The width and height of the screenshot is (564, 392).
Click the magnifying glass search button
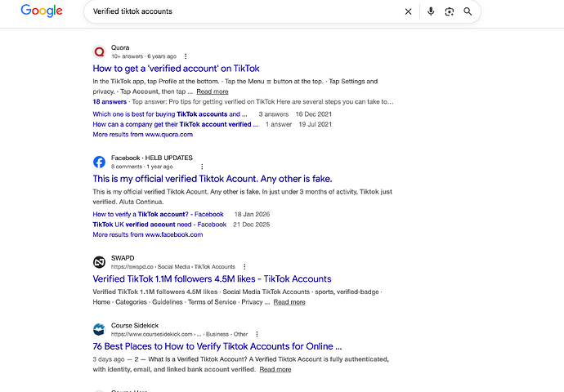coord(468,11)
